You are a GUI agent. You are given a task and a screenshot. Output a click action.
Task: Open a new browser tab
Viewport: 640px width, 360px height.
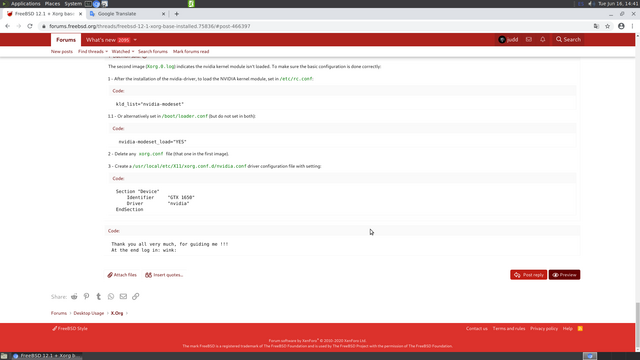click(177, 14)
